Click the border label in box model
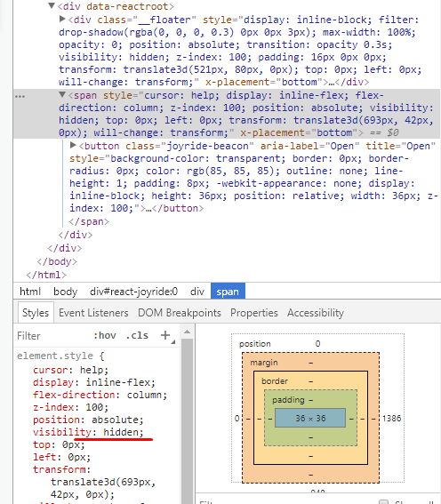441x504 pixels. click(x=275, y=381)
